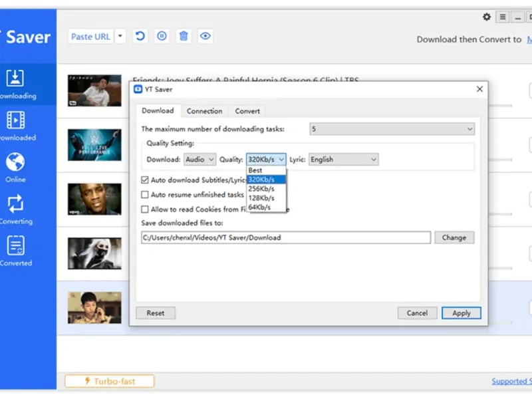Open the Downloaded section in sidebar
Image resolution: width=532 pixels, height=399 pixels.
[x=18, y=126]
